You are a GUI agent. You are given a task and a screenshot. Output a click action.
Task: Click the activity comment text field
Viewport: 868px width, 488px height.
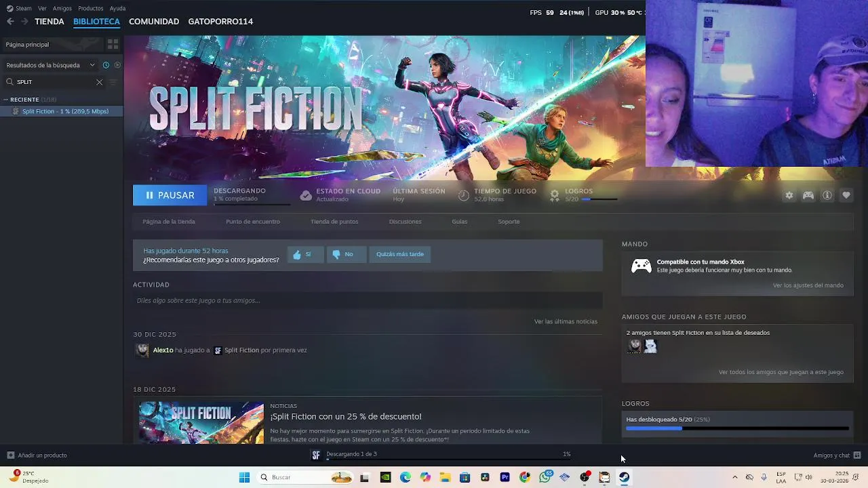(368, 300)
